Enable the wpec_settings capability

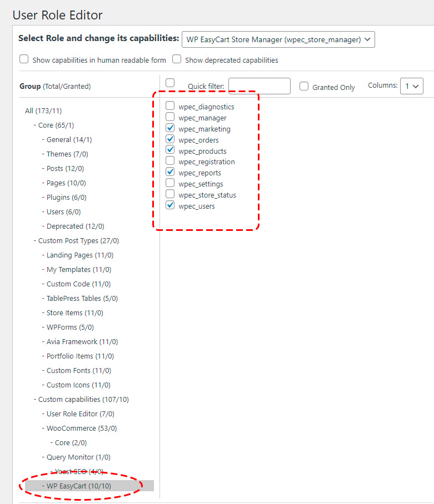pyautogui.click(x=170, y=183)
